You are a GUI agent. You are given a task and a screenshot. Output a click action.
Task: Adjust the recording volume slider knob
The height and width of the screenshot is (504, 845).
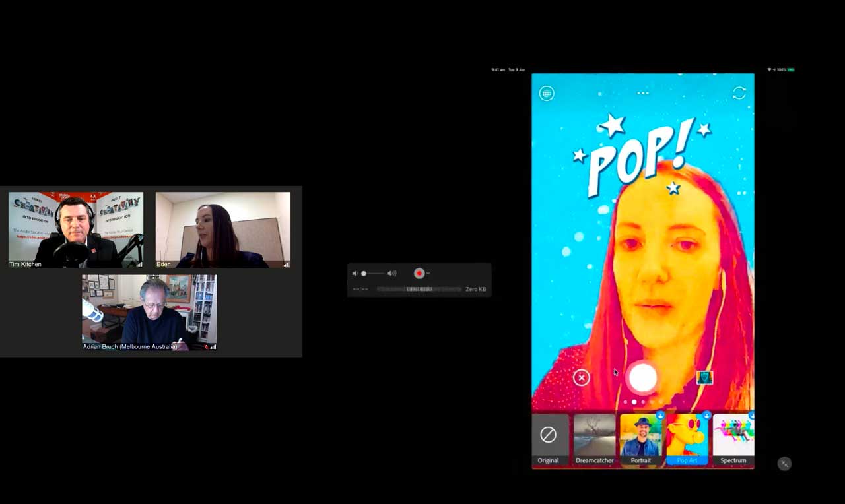point(364,273)
